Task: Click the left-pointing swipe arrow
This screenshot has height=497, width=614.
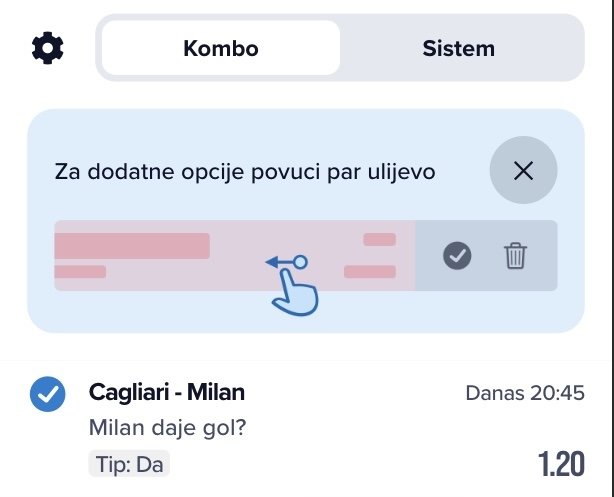Action: 280,263
